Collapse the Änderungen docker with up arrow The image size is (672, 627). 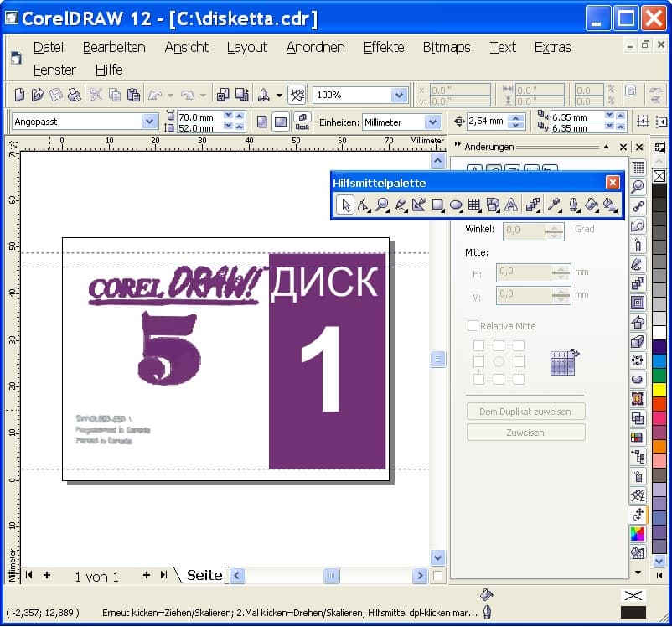[x=606, y=147]
